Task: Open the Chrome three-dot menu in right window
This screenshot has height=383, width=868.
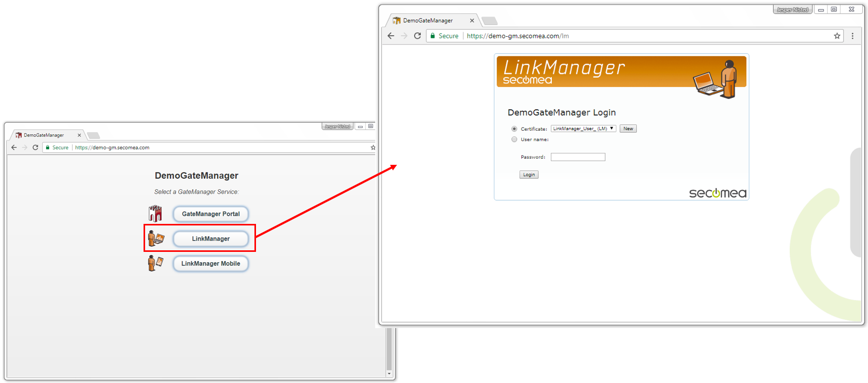Action: point(852,36)
